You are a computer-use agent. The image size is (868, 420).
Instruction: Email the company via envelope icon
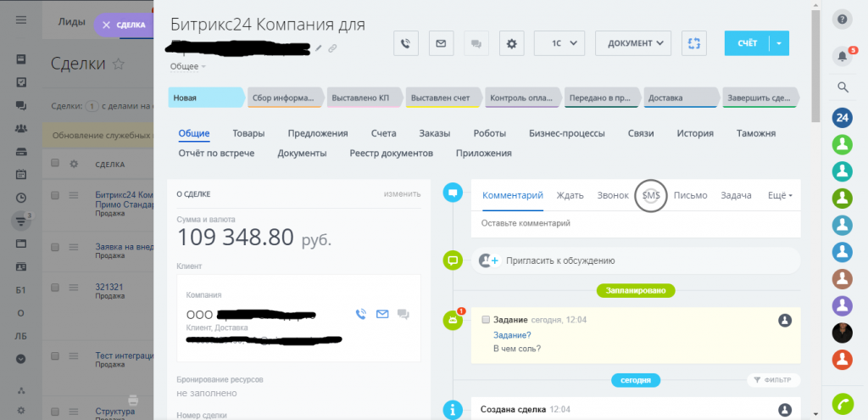[382, 315]
